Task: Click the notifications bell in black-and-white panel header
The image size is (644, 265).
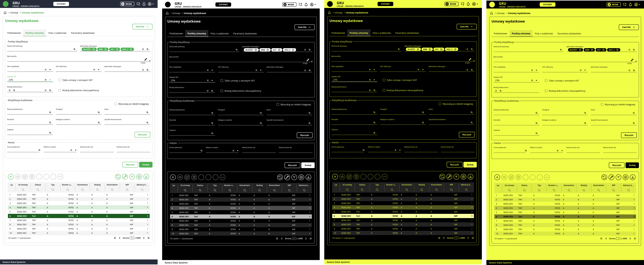Action: click(x=306, y=5)
